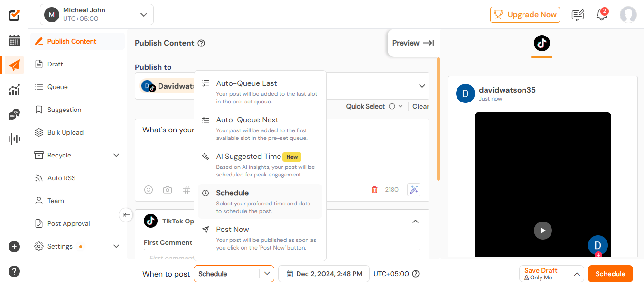This screenshot has width=644, height=287.
Task: Click davidwatson35 avatar in preview header
Action: pos(466,93)
